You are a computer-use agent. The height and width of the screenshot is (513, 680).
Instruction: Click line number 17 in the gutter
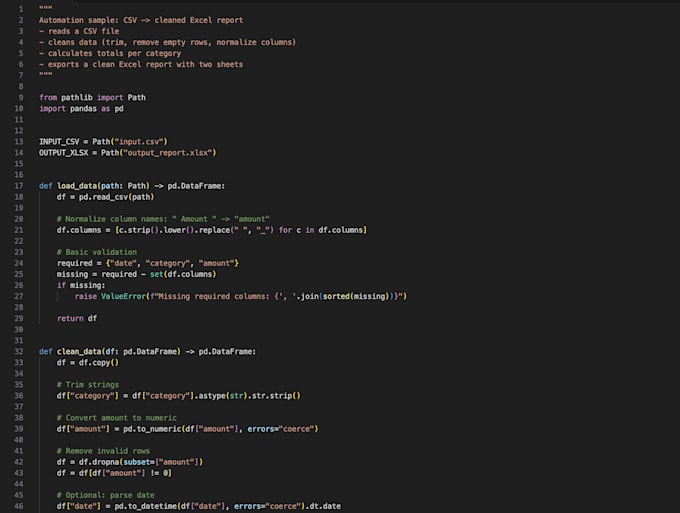pos(19,186)
